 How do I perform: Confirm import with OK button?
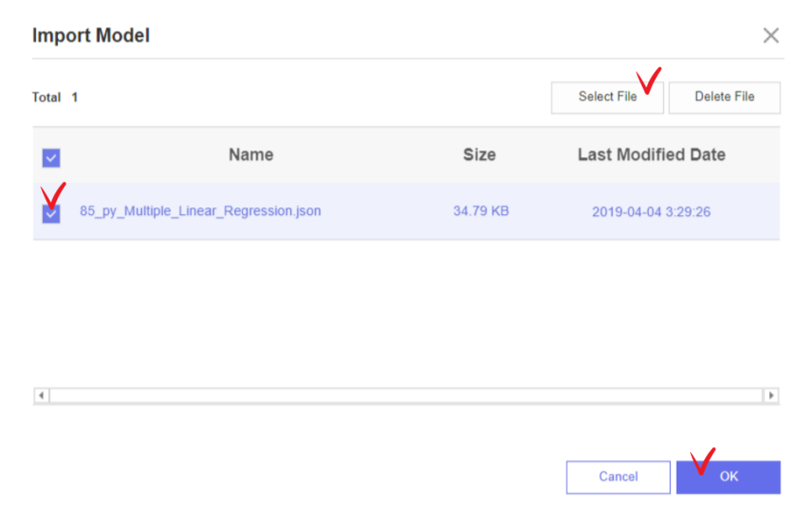click(x=728, y=477)
